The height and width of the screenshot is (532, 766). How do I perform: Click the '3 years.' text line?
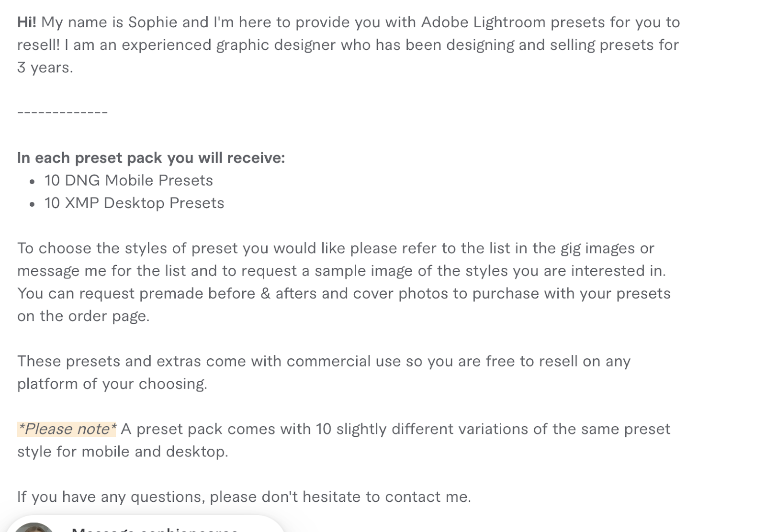coord(45,67)
